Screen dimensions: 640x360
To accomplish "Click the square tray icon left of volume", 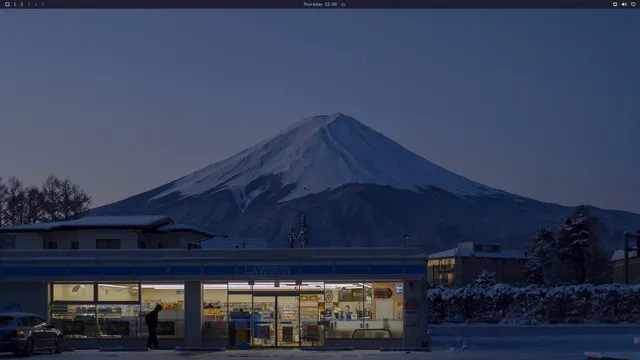I will click(615, 4).
